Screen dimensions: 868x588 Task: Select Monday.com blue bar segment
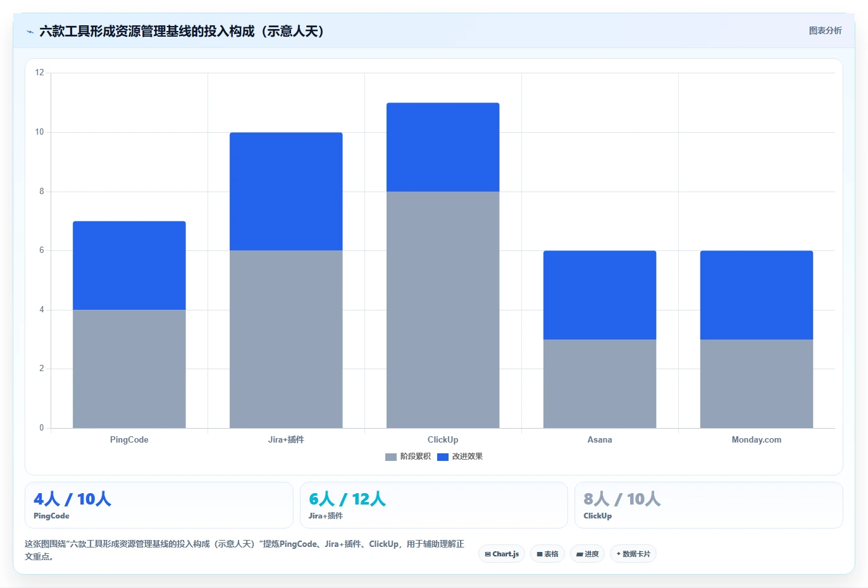pyautogui.click(x=757, y=295)
